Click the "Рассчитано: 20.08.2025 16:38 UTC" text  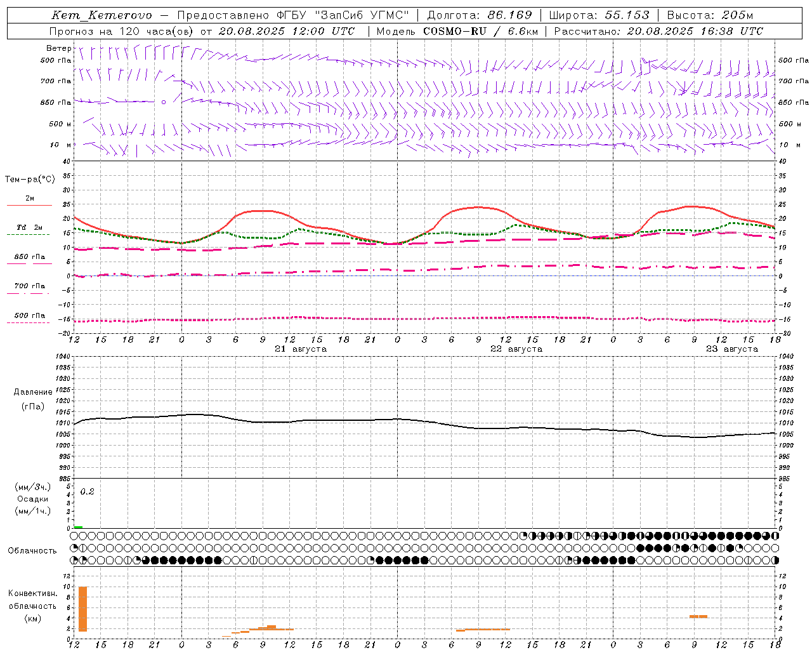pyautogui.click(x=658, y=31)
